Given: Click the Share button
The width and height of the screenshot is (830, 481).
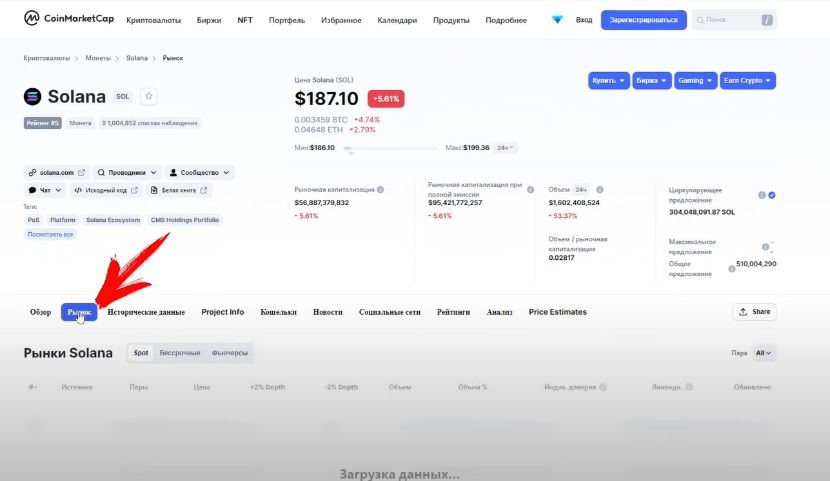Looking at the screenshot, I should (754, 312).
